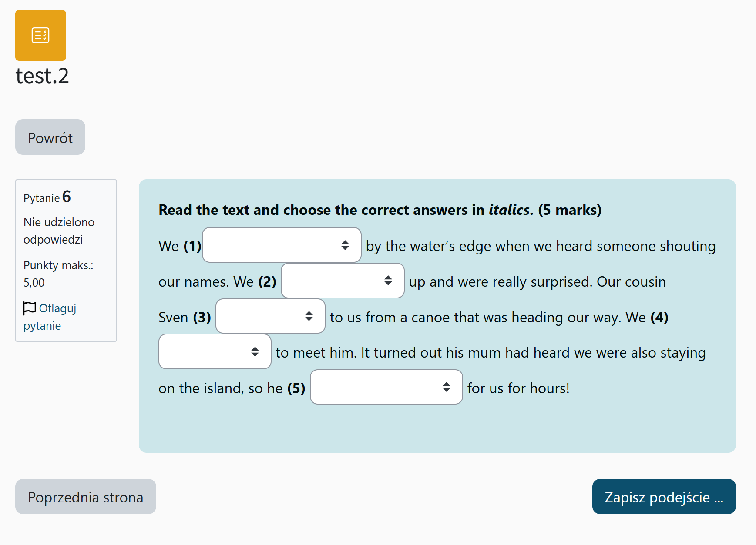Open the answer dropdown for gap (1)
756x545 pixels.
pos(281,245)
